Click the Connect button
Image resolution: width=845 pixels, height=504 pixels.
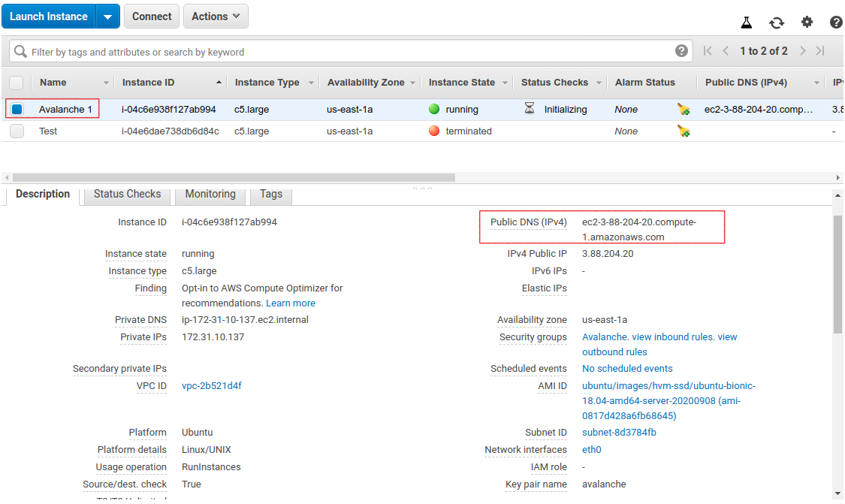(x=151, y=16)
